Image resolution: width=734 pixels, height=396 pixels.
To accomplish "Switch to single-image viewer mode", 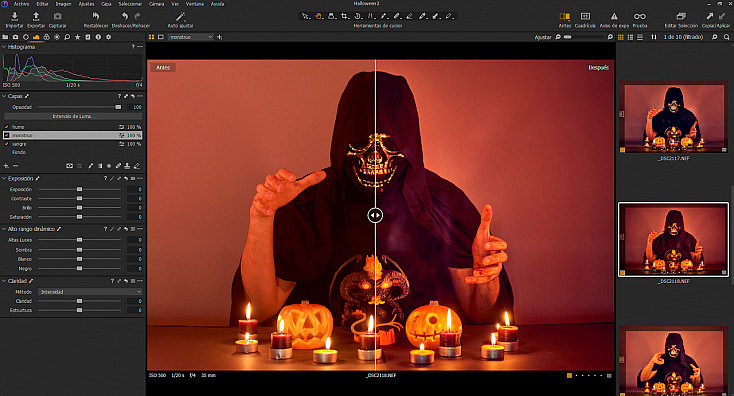I will pos(161,37).
